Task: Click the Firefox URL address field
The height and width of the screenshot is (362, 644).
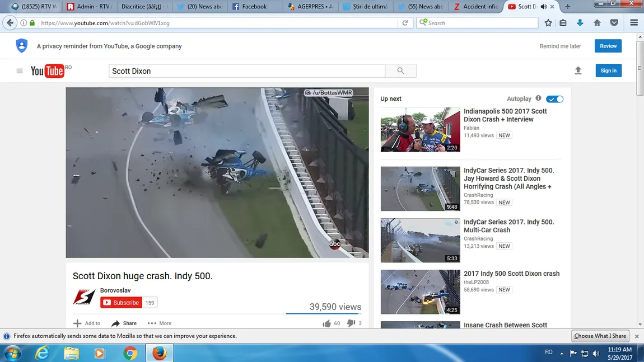Action: pos(218,23)
